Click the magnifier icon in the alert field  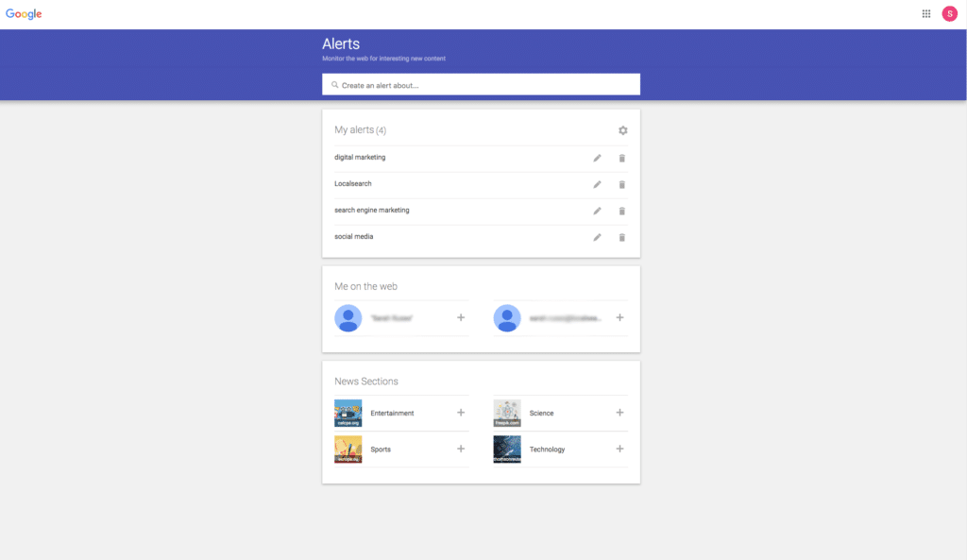pyautogui.click(x=334, y=84)
